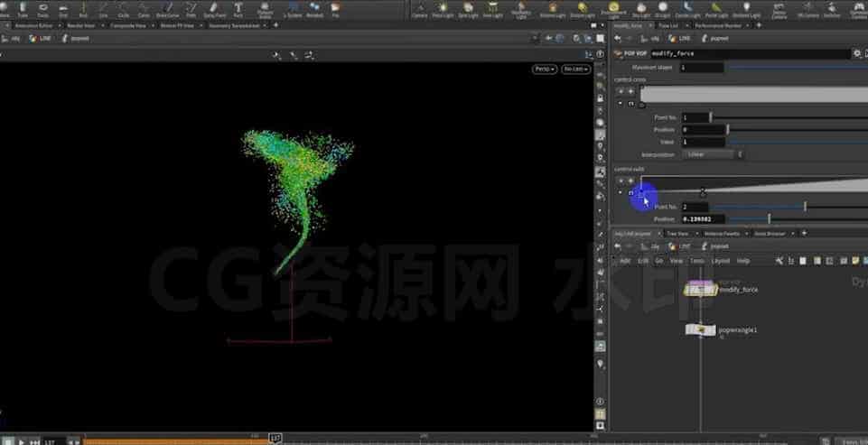The image size is (868, 445).
Task: Click the control radii ramp middle handle
Action: [x=703, y=192]
